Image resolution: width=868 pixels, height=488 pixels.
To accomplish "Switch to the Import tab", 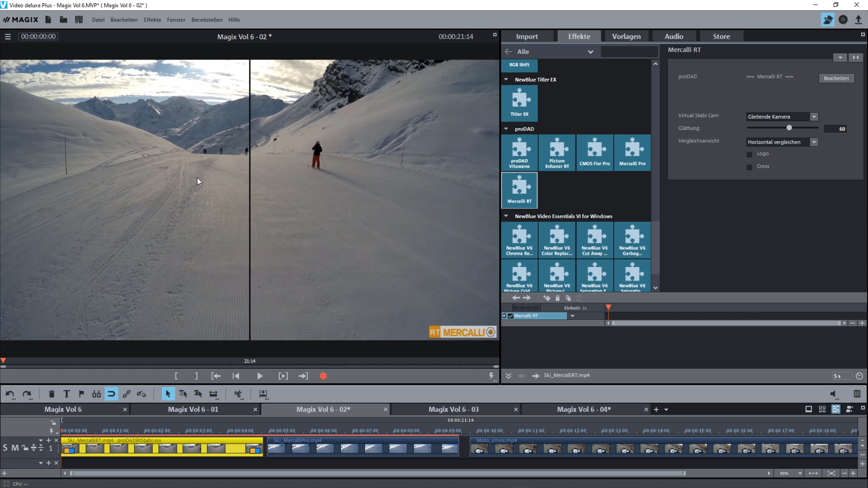I will click(x=527, y=37).
